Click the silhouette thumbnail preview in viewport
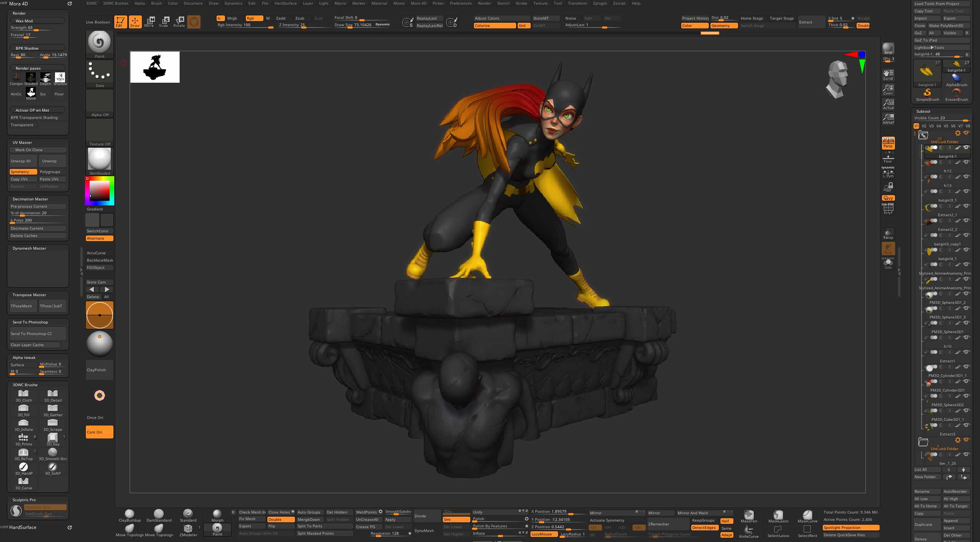This screenshot has height=542, width=980. (x=155, y=67)
